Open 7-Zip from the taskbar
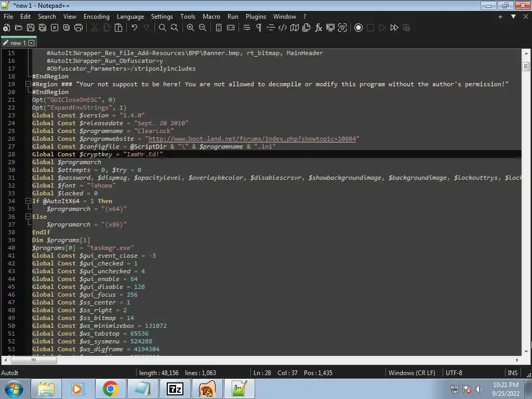Viewport: 532px width, 399px height. click(175, 389)
